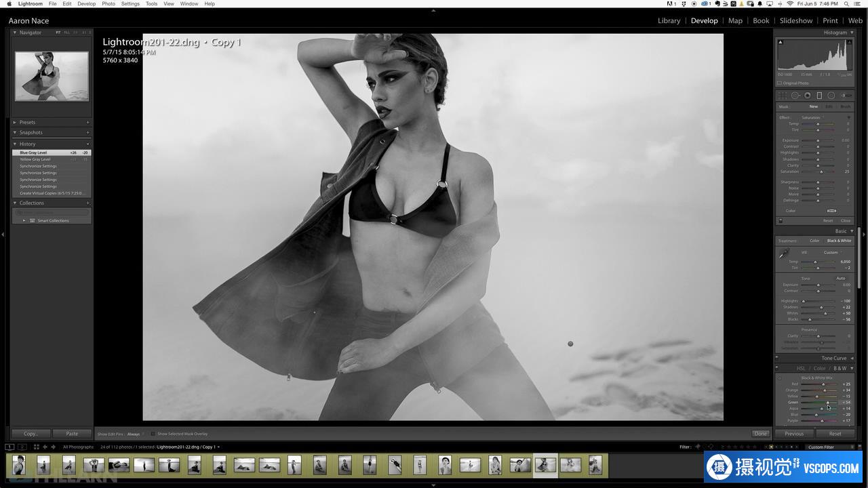The image size is (868, 488).
Task: Select the Radial Filter tool
Action: tap(831, 96)
